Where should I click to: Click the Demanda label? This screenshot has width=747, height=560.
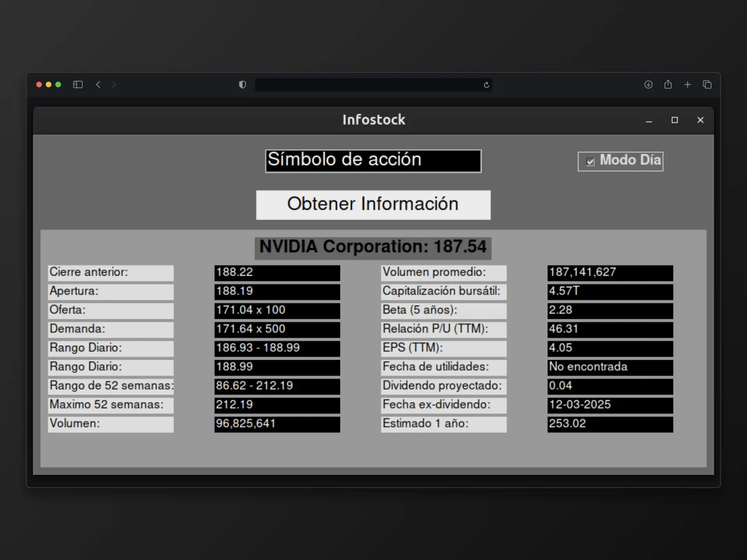pos(111,330)
